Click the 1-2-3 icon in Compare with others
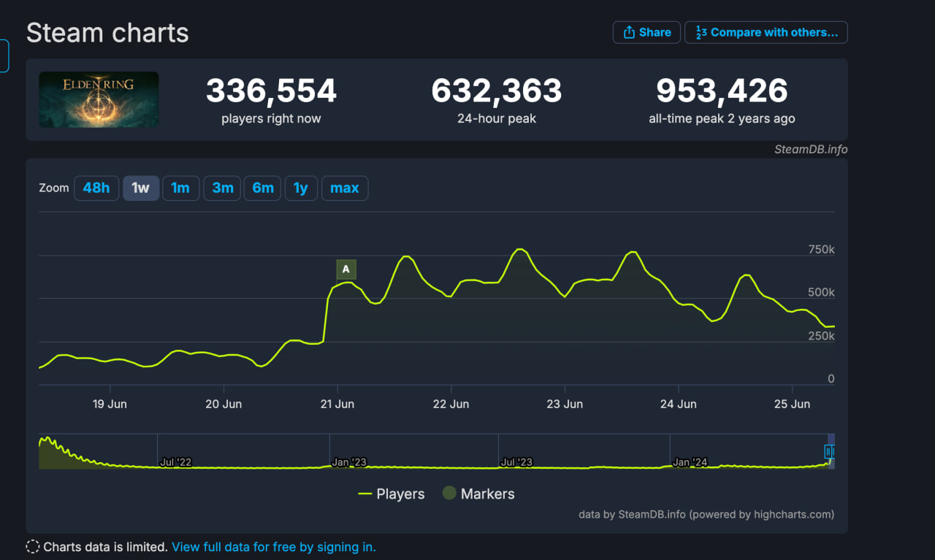 [701, 33]
